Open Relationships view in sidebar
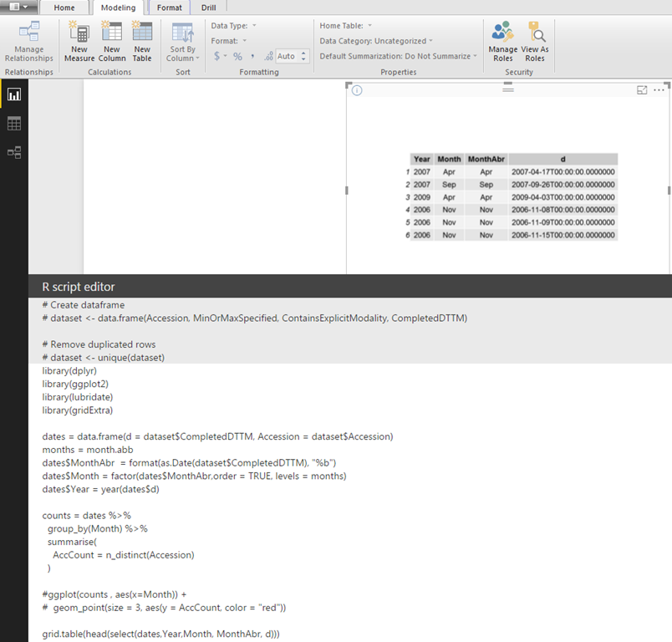Image resolution: width=672 pixels, height=642 pixels. (x=13, y=153)
